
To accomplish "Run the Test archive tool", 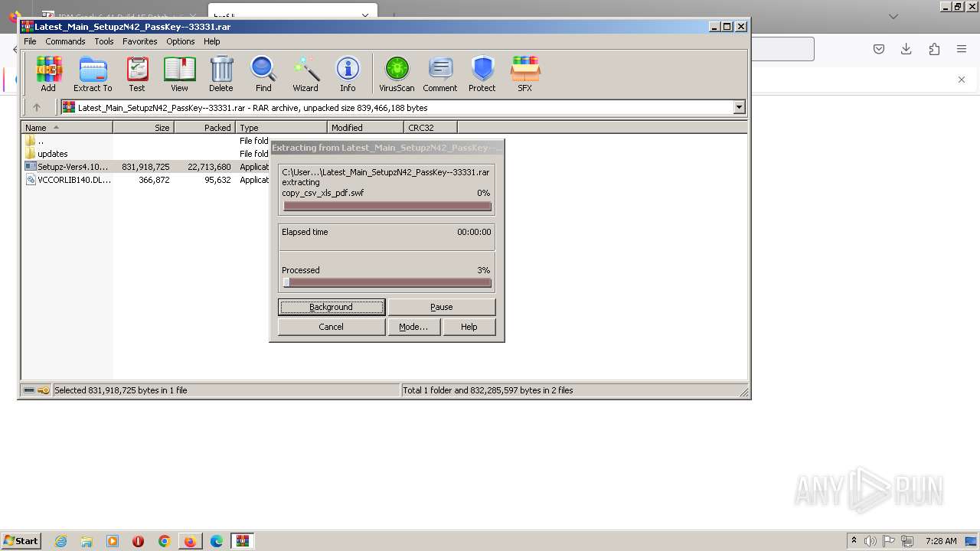I will [x=137, y=74].
